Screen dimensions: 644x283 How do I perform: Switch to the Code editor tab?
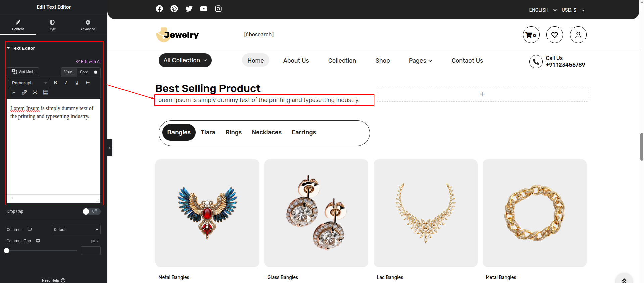click(84, 72)
